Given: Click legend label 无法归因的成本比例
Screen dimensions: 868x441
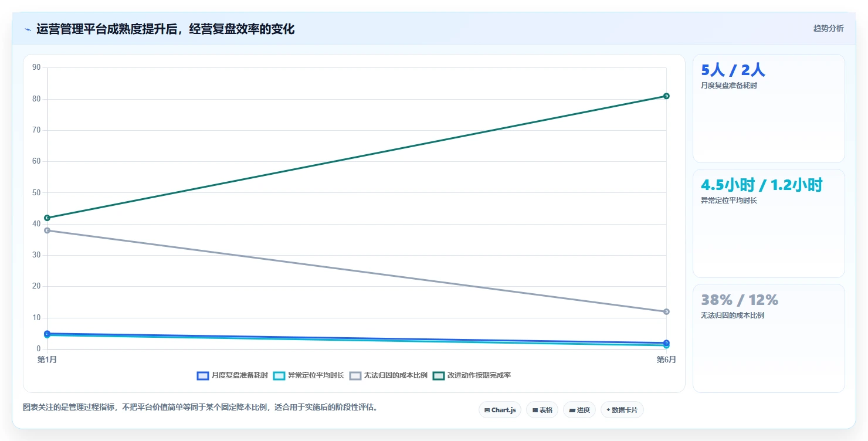Looking at the screenshot, I should pyautogui.click(x=396, y=376).
